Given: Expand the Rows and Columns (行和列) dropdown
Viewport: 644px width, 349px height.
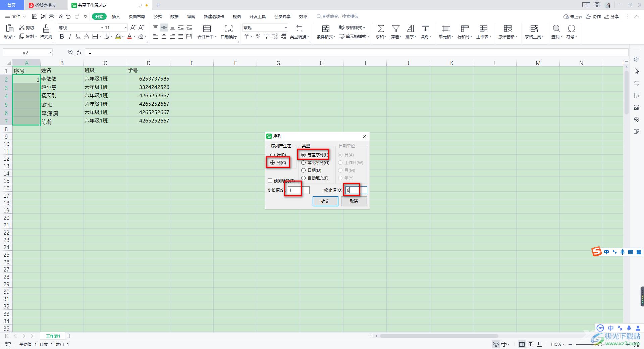Looking at the screenshot, I should tap(471, 37).
